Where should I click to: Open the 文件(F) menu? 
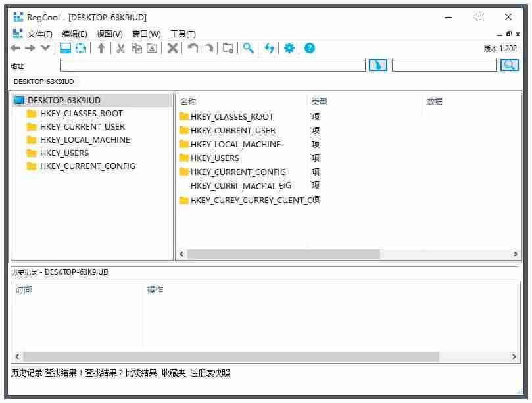click(39, 34)
